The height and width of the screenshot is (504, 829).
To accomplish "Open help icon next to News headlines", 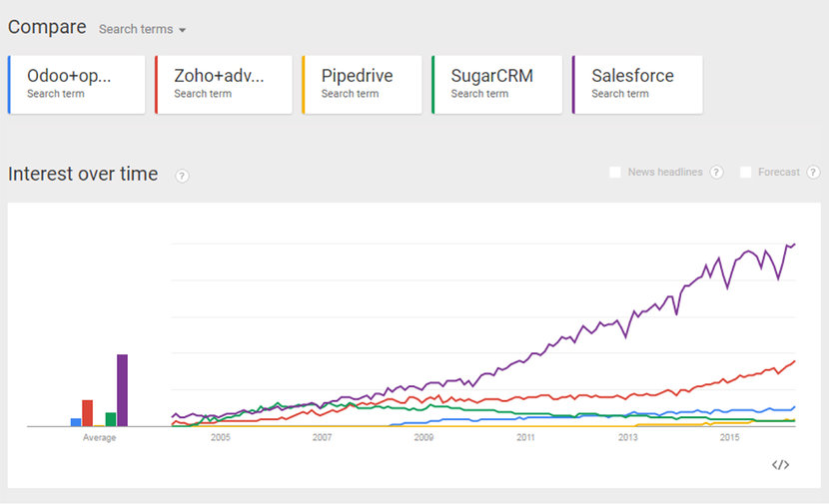I will coord(716,172).
